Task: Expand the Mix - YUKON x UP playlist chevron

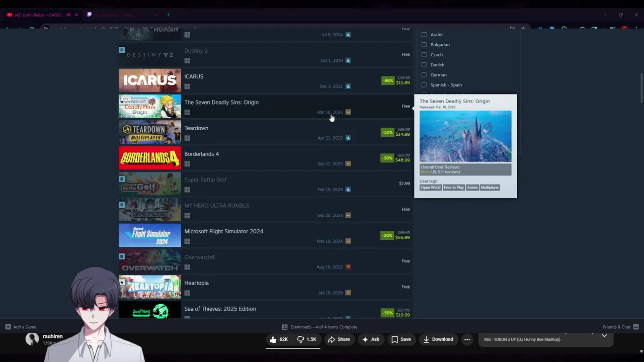Action: pos(604,335)
